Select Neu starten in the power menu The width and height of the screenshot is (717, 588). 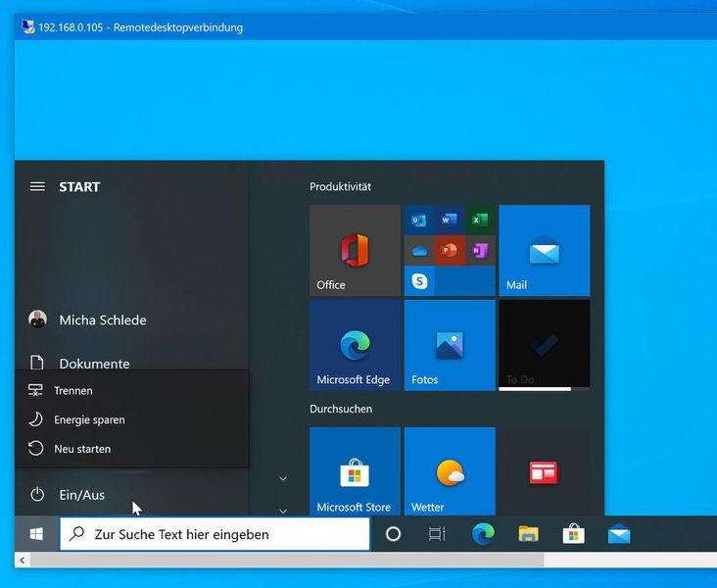132,449
